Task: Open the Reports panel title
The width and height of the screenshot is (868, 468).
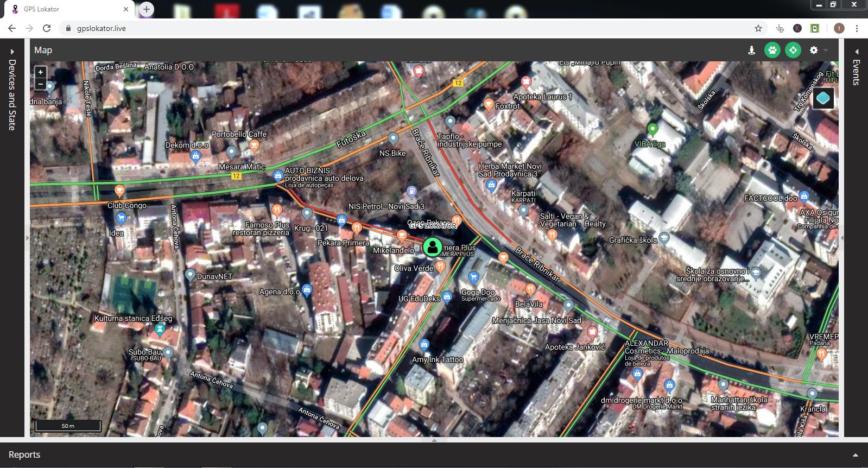Action: click(24, 454)
